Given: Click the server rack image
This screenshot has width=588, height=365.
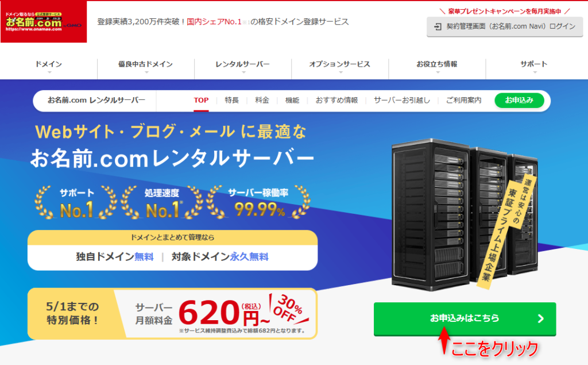Looking at the screenshot, I should (x=464, y=215).
